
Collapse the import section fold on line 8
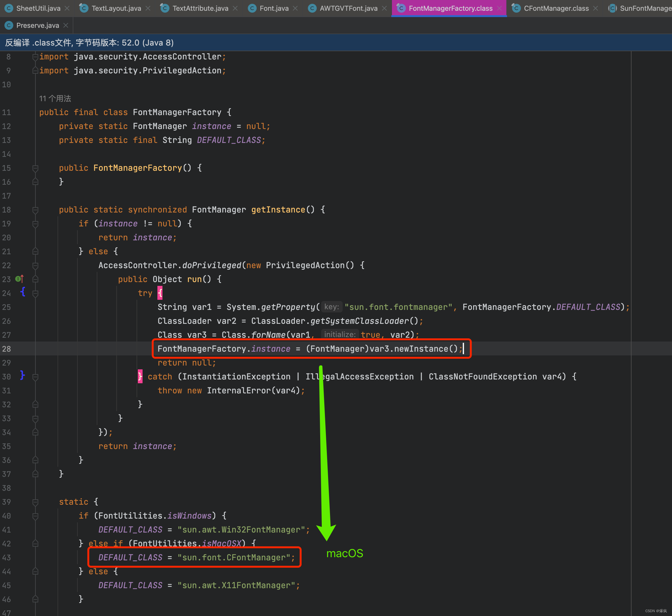click(35, 57)
